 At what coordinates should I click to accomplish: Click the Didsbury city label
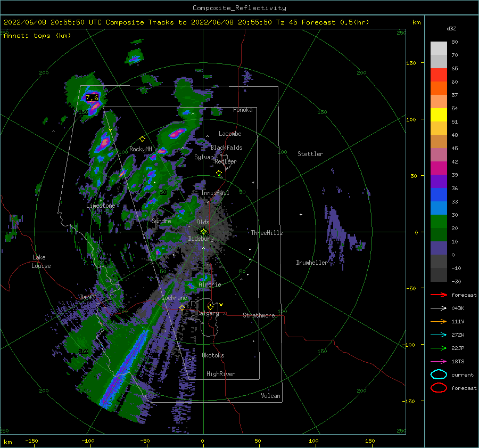(x=201, y=239)
